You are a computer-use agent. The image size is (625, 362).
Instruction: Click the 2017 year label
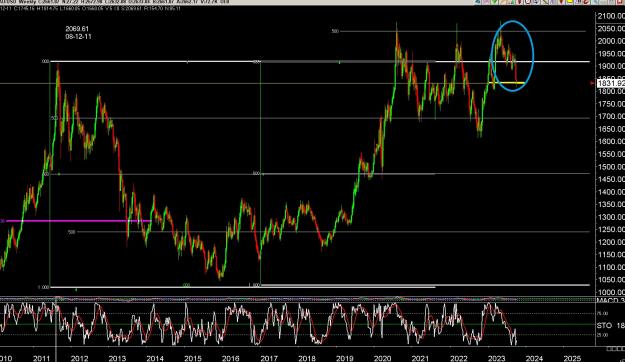[269, 358]
